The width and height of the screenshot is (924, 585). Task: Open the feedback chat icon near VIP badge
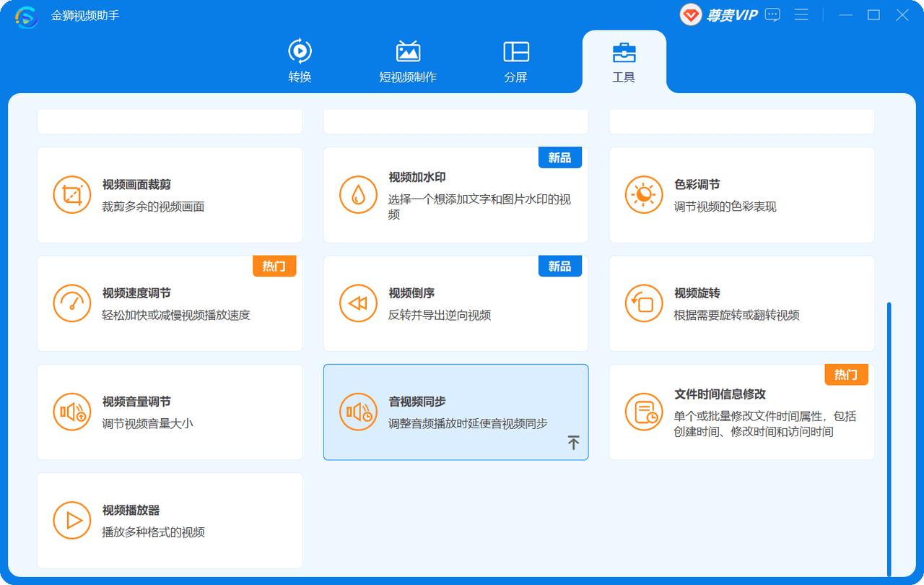[772, 14]
